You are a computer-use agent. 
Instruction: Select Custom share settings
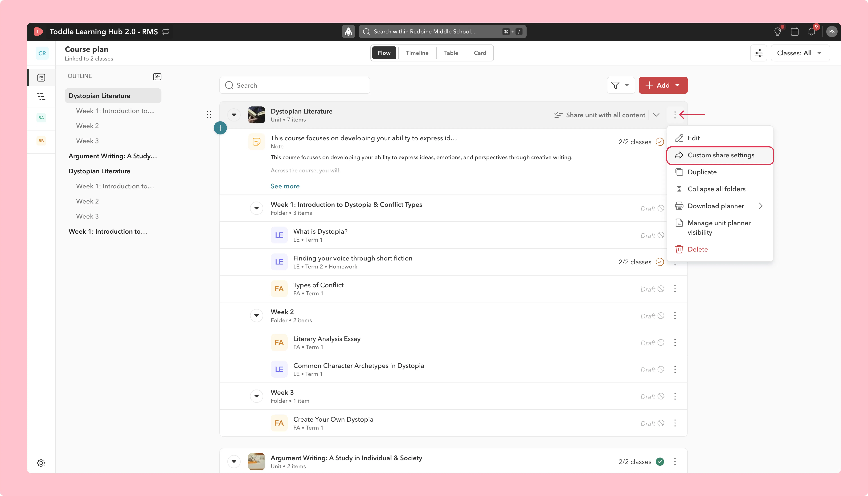(720, 155)
